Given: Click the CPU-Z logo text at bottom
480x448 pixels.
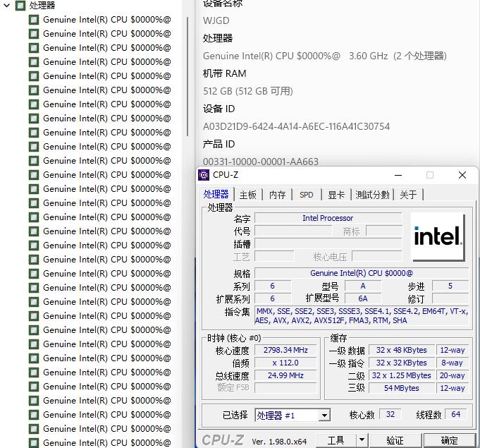Looking at the screenshot, I should tap(223, 440).
